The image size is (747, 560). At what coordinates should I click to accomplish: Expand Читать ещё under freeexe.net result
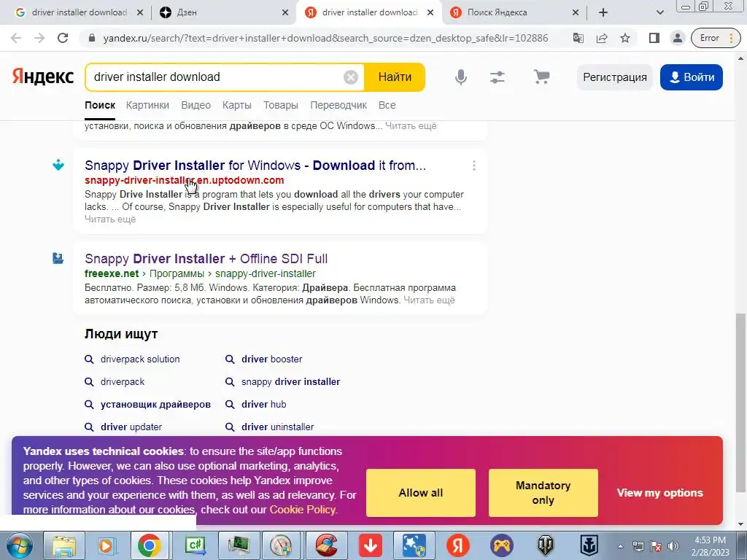[429, 300]
